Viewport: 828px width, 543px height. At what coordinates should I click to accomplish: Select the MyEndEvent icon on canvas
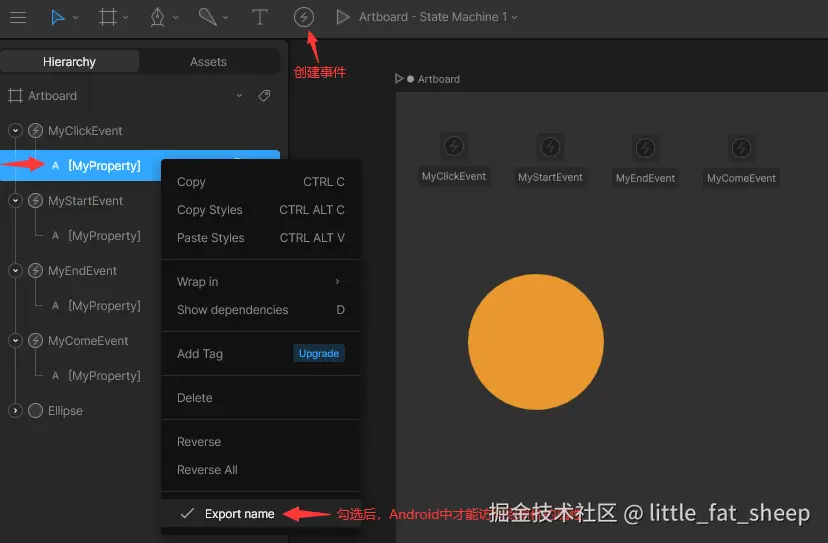tap(645, 148)
